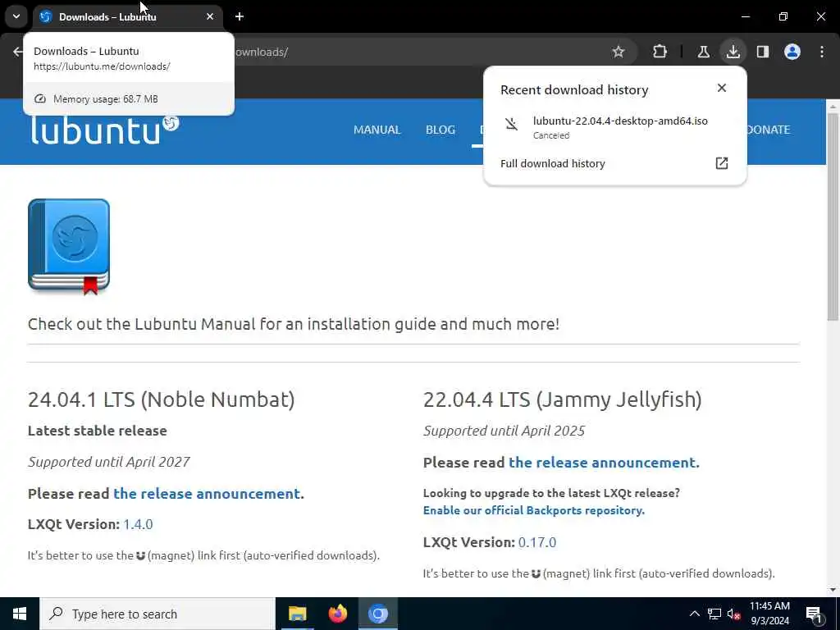
Task: Click the external link icon for download history
Action: [x=722, y=163]
